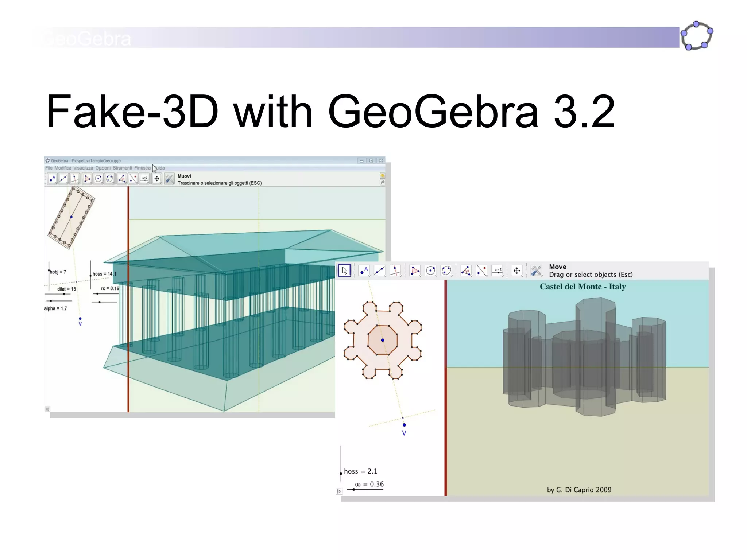Select Angle tool in Castel del Monte window
The width and height of the screenshot is (747, 560).
466,271
